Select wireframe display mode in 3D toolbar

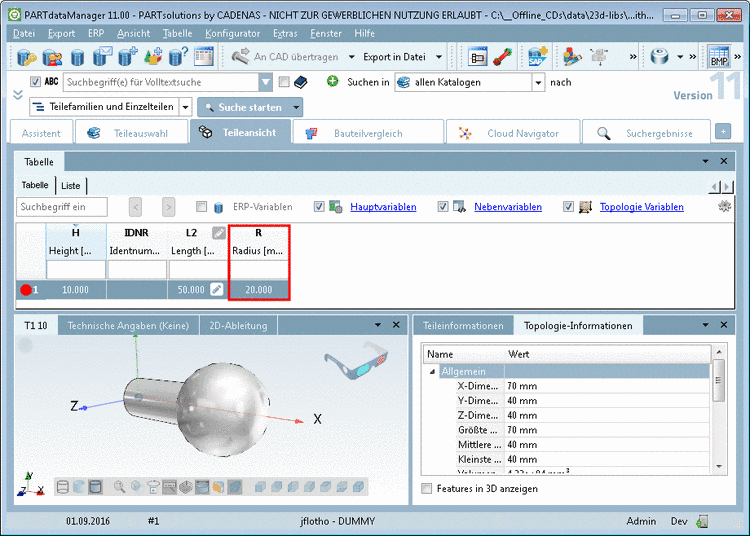63,487
